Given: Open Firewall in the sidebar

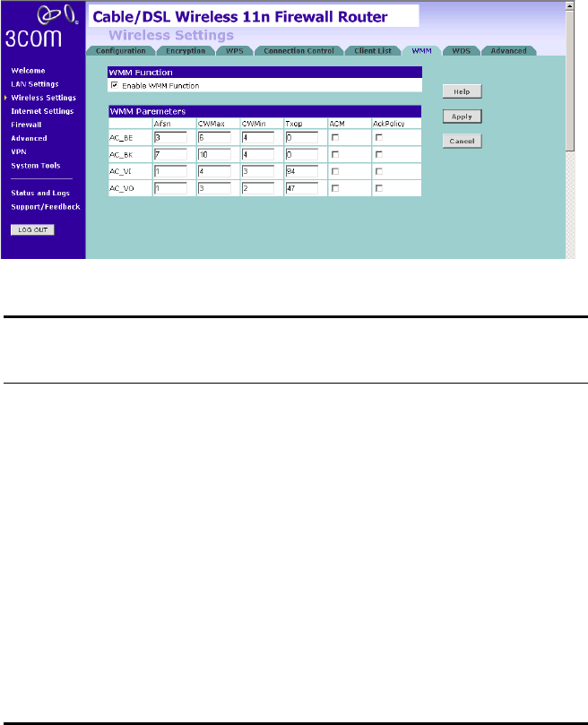Looking at the screenshot, I should pos(26,125).
